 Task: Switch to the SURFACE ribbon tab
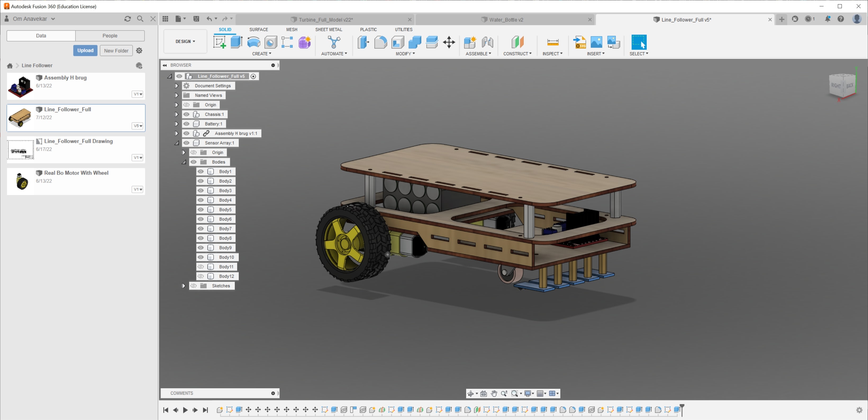258,30
